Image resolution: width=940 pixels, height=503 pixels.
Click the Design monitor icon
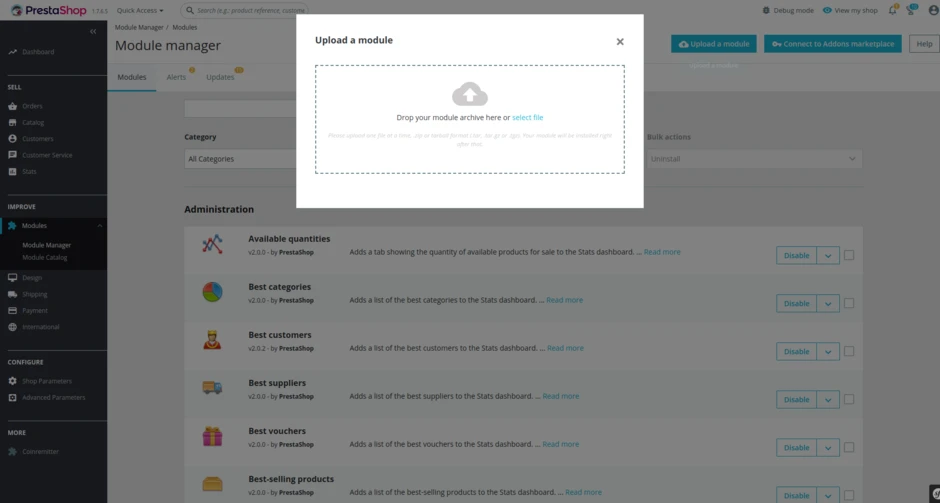click(x=12, y=278)
